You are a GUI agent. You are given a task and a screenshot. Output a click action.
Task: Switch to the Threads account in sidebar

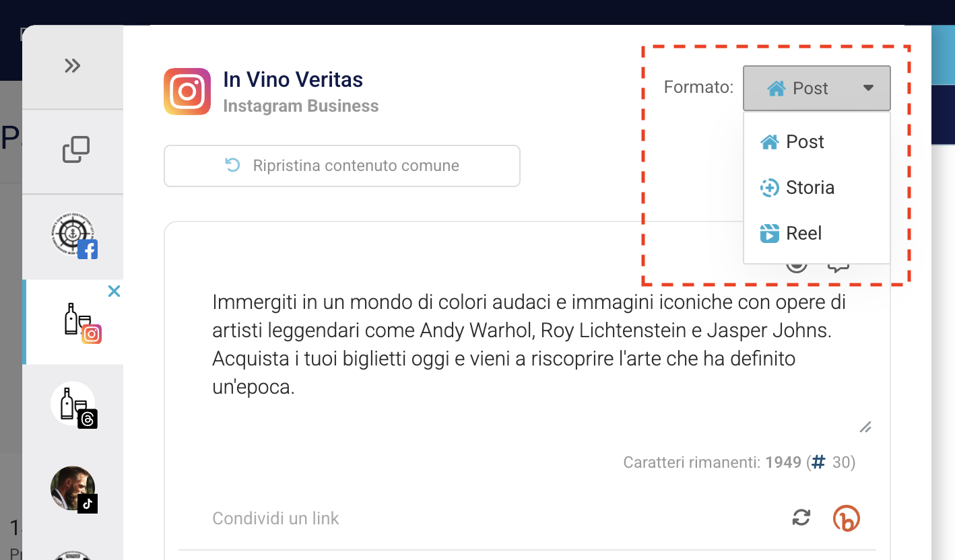click(x=73, y=406)
